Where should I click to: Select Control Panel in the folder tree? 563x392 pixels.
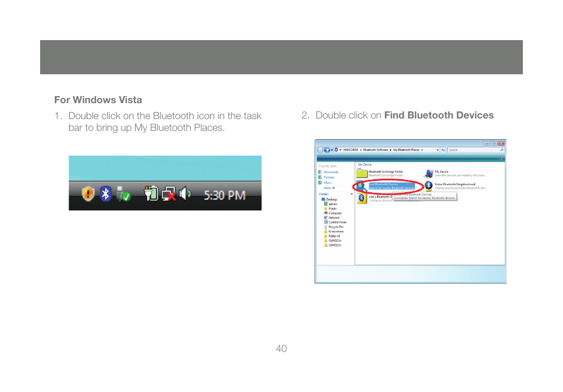[335, 222]
